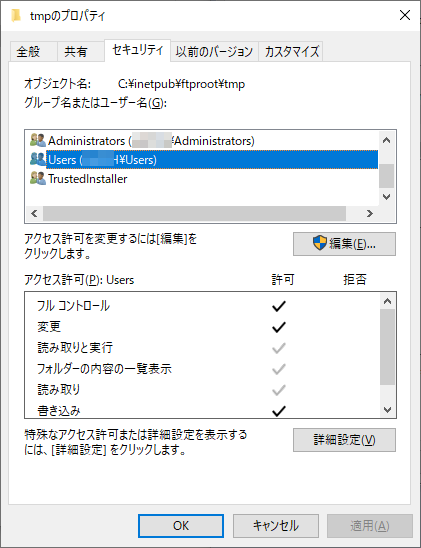
Task: Open the 共有 tab
Action: [75, 52]
